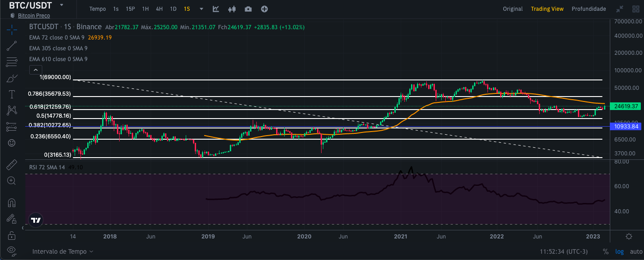
Task: Toggle stay in drawing mode
Action: click(12, 218)
